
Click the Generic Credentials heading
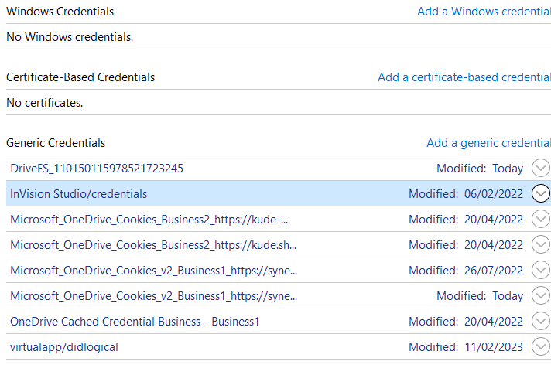click(56, 143)
